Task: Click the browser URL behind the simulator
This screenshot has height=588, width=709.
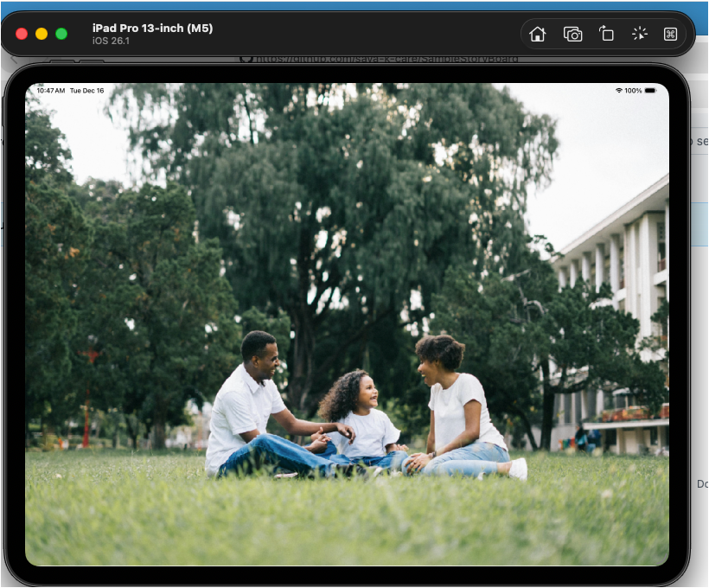Action: 380,59
